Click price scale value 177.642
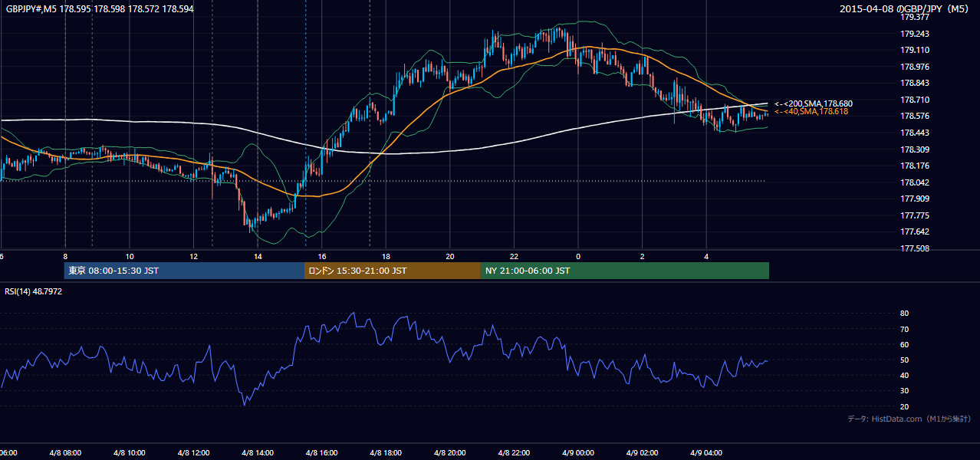 914,232
